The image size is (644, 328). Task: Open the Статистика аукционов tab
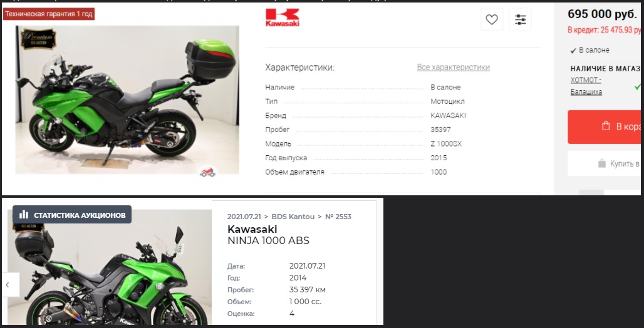pos(72,215)
